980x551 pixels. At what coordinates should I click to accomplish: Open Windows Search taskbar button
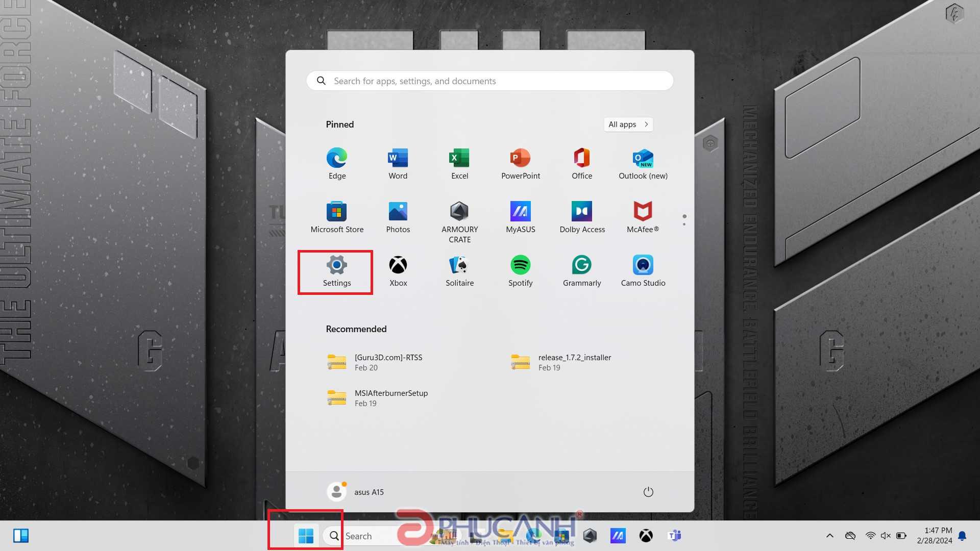tap(333, 536)
